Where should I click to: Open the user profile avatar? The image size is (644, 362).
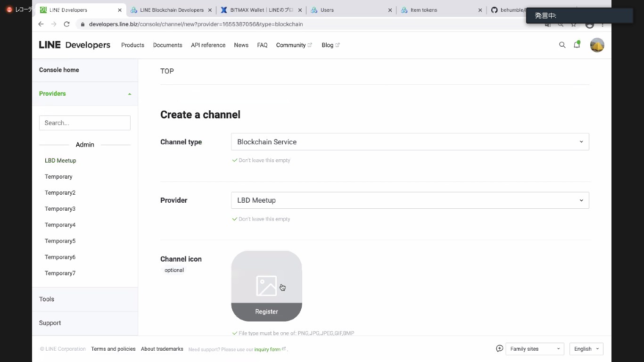coord(597,45)
